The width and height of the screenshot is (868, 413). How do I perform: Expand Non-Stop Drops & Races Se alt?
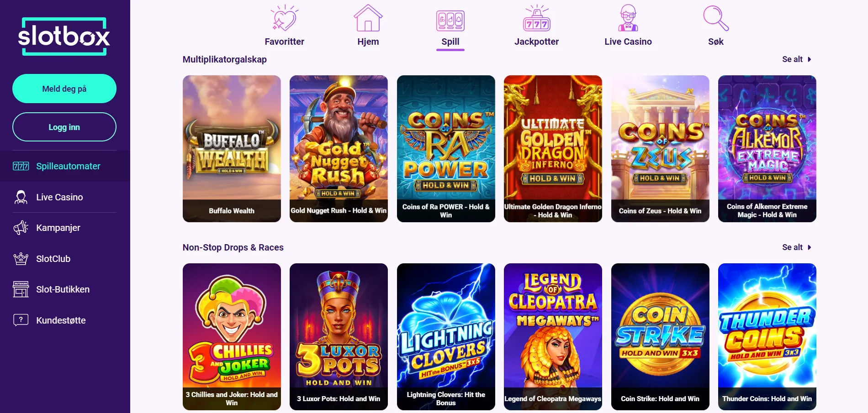pyautogui.click(x=797, y=247)
